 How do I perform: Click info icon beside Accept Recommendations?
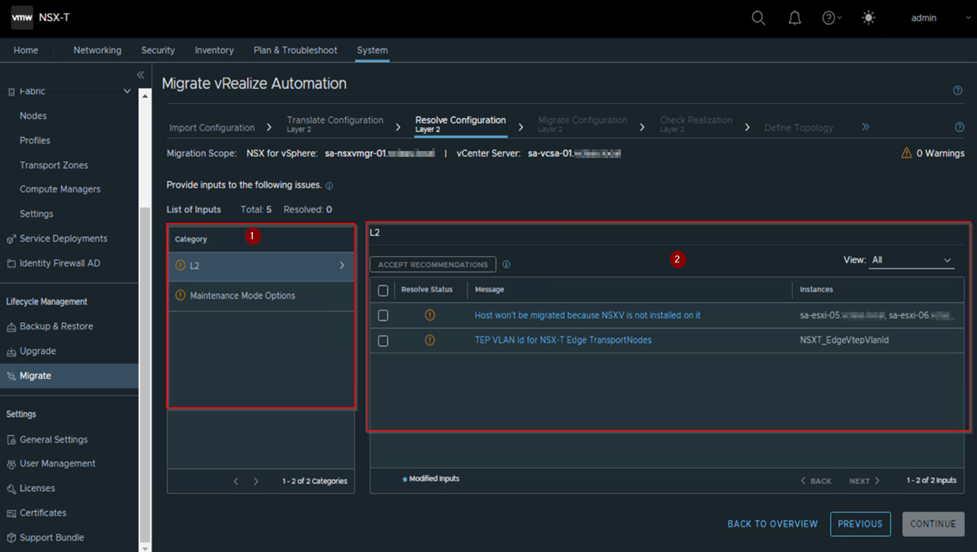point(506,265)
